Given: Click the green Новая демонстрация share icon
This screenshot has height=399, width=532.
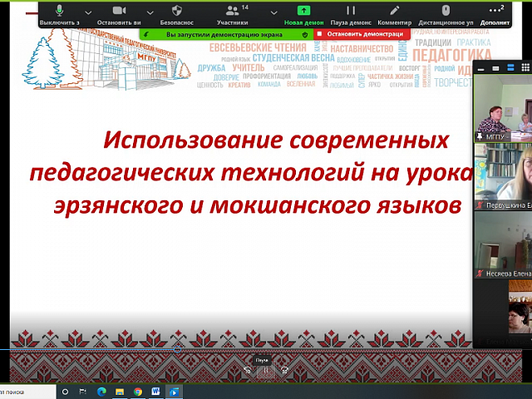Looking at the screenshot, I should [x=304, y=11].
